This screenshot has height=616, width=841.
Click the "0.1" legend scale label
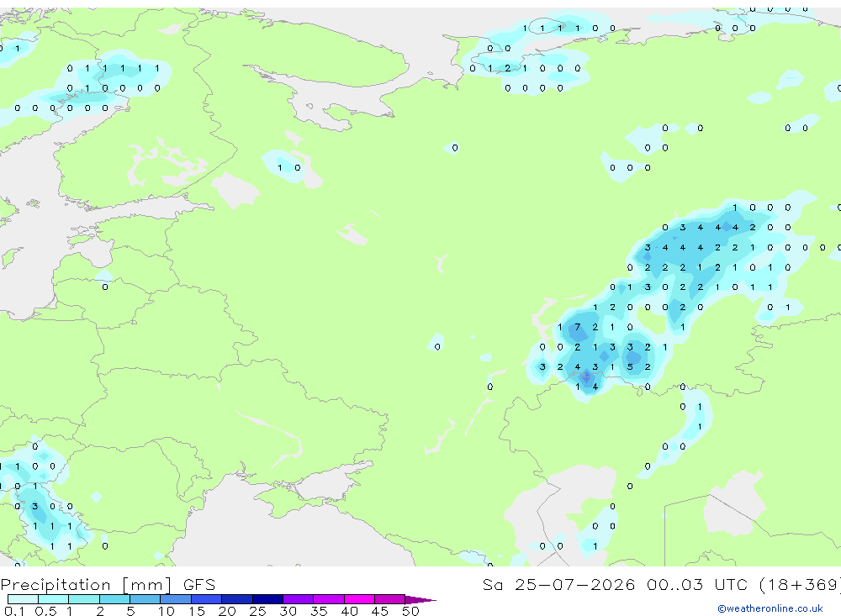click(x=14, y=611)
